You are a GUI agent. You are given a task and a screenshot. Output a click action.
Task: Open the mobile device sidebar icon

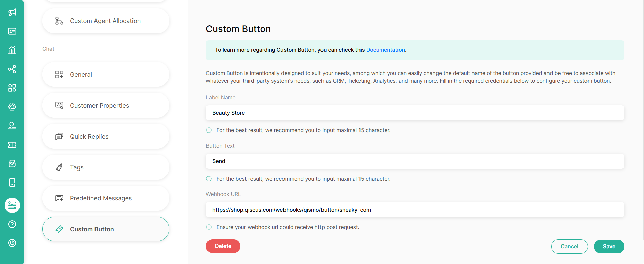[12, 183]
